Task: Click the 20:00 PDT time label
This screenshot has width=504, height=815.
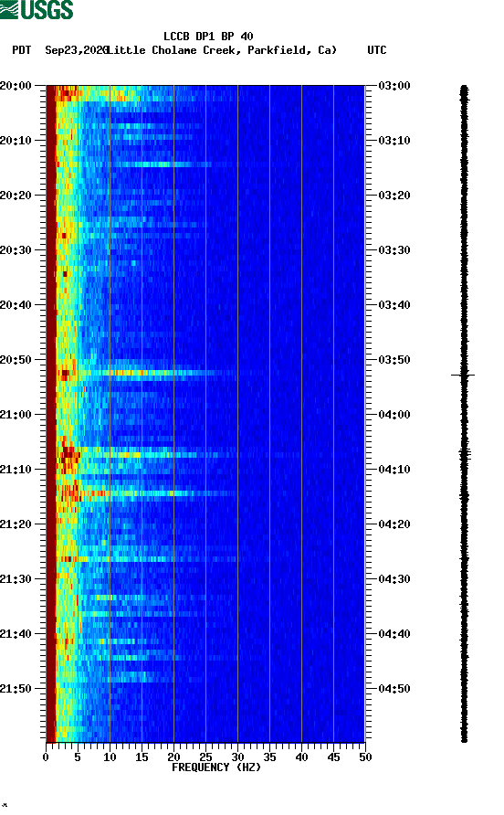Action: click(x=16, y=86)
